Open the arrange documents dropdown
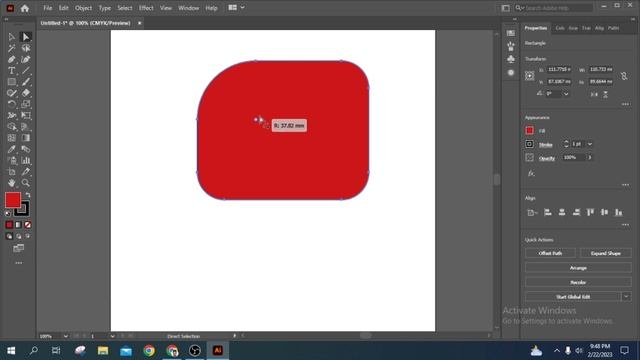The width and height of the screenshot is (640, 360). click(x=236, y=7)
